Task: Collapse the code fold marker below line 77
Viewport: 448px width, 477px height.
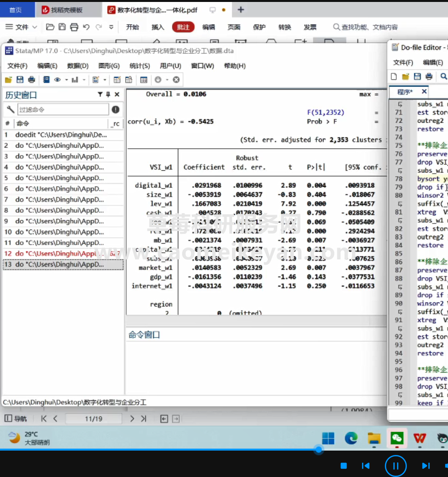Action: [x=400, y=171]
